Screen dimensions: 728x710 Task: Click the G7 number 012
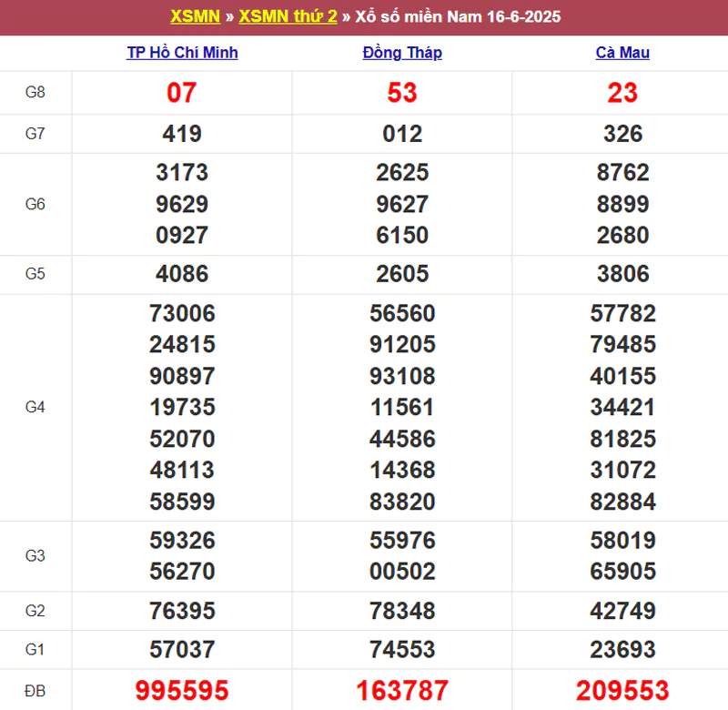click(x=402, y=134)
